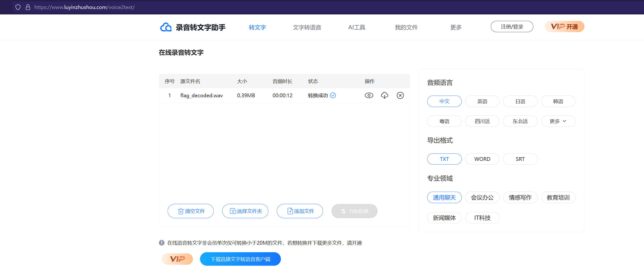
Task: Select 教育培训 professional domain
Action: point(558,197)
